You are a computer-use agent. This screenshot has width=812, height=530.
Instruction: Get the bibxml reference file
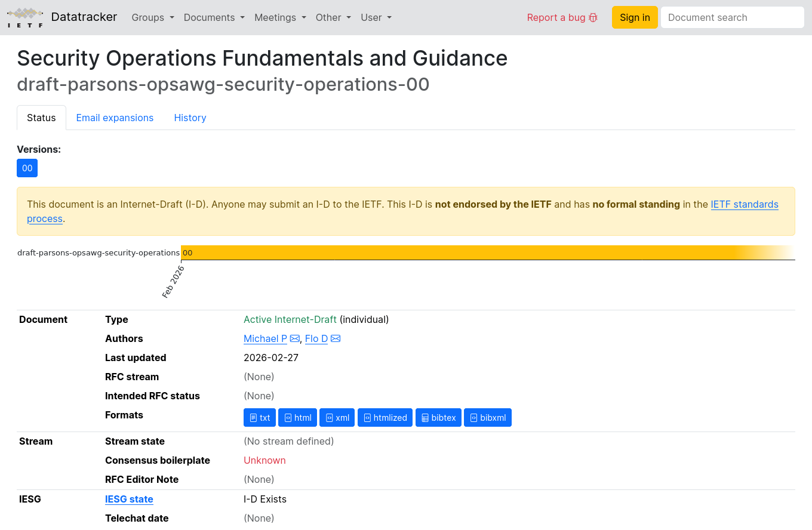tap(488, 418)
